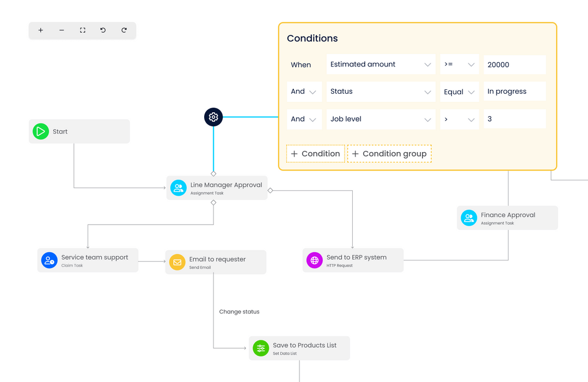
Task: Click the Condition group button
Action: point(389,153)
